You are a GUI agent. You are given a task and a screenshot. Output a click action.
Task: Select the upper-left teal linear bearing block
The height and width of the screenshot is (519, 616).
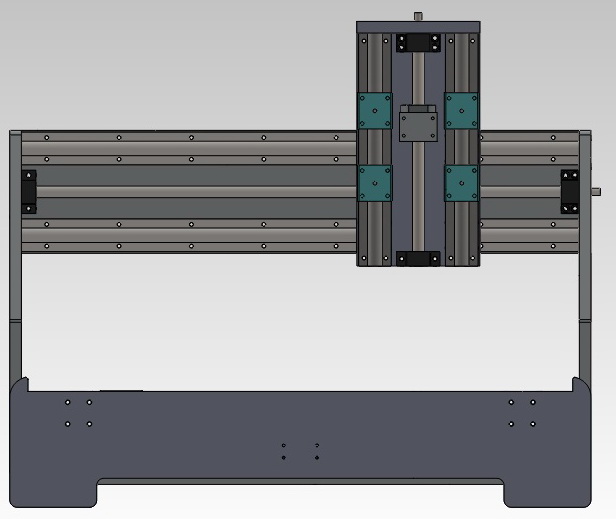374,111
